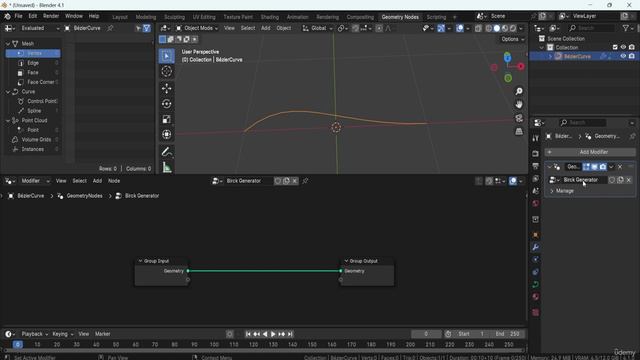Toggle Collection exclude checkbox in outliner

615,47
